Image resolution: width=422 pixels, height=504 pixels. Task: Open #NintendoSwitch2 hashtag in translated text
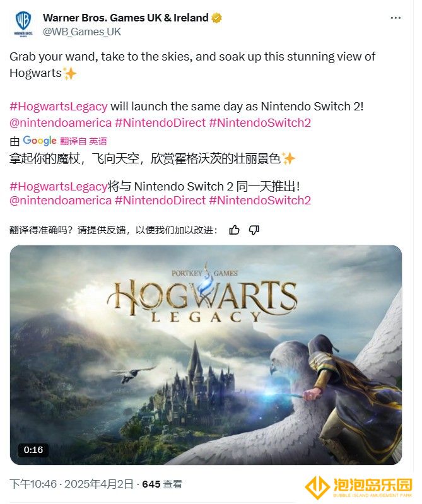(260, 200)
